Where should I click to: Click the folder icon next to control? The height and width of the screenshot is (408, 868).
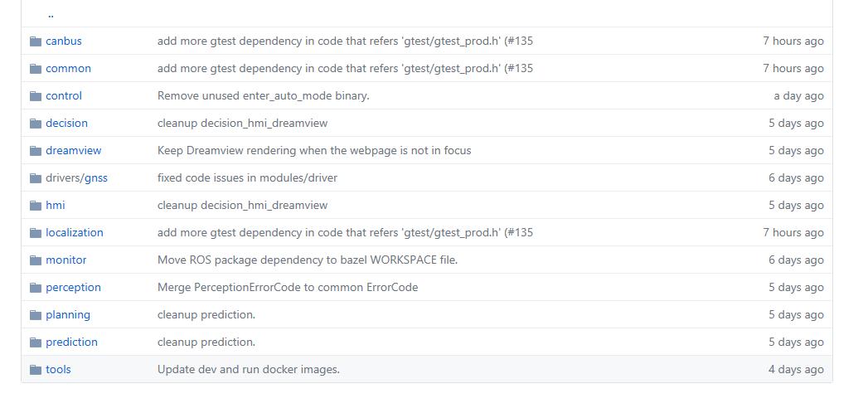pyautogui.click(x=36, y=96)
